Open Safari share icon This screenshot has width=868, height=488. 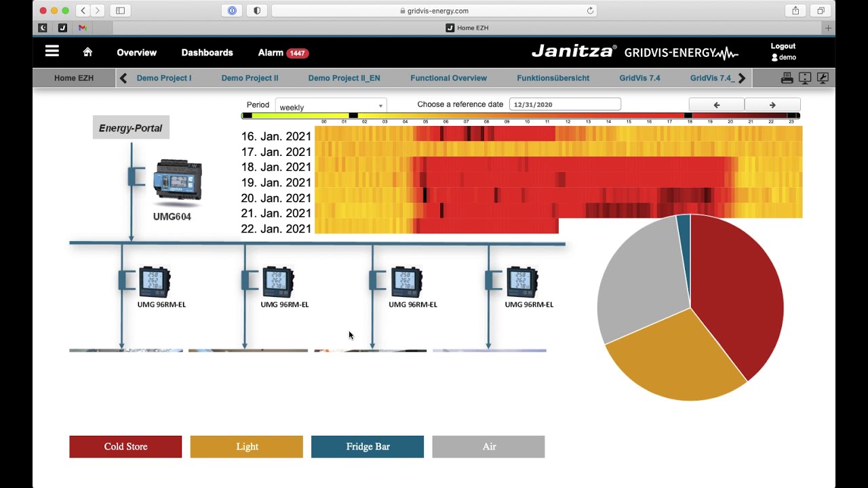pos(795,11)
